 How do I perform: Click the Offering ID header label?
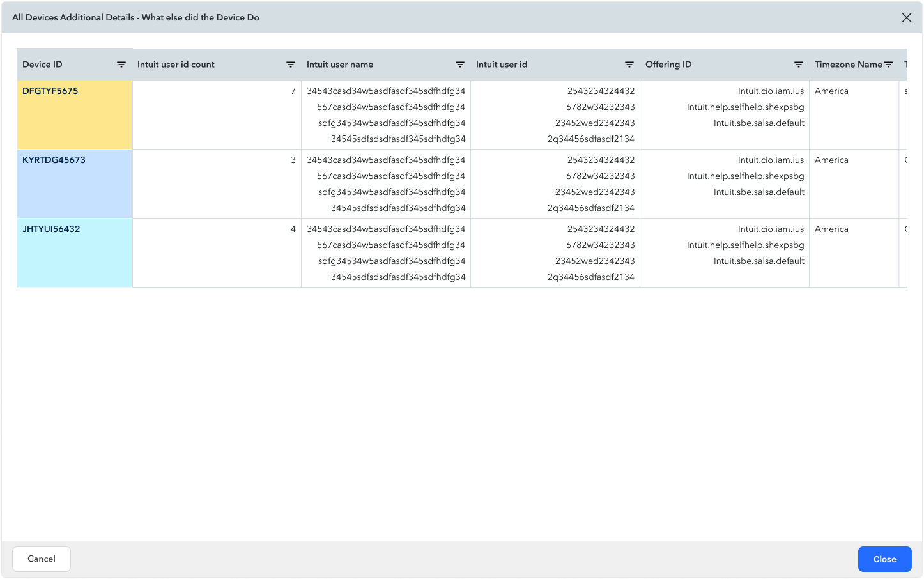(x=668, y=65)
